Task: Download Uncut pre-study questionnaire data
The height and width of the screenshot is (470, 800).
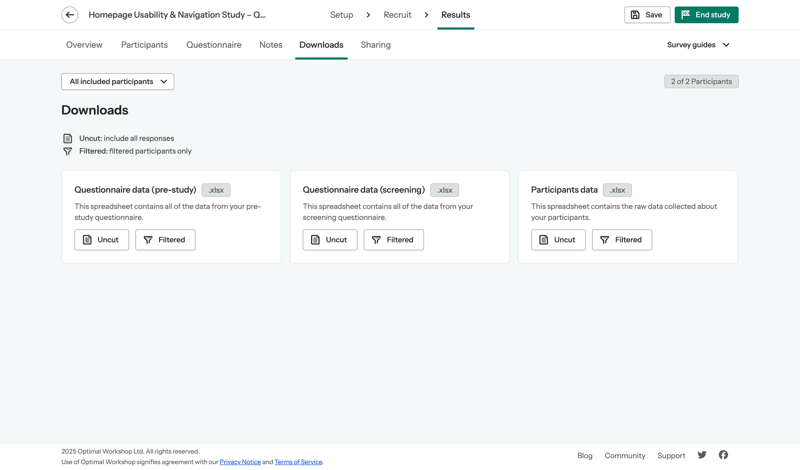Action: coord(101,240)
